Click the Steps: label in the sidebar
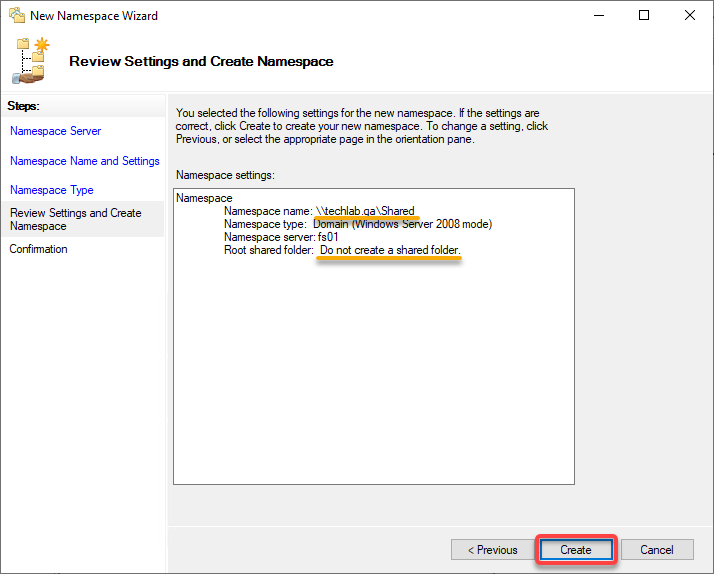 (23, 106)
